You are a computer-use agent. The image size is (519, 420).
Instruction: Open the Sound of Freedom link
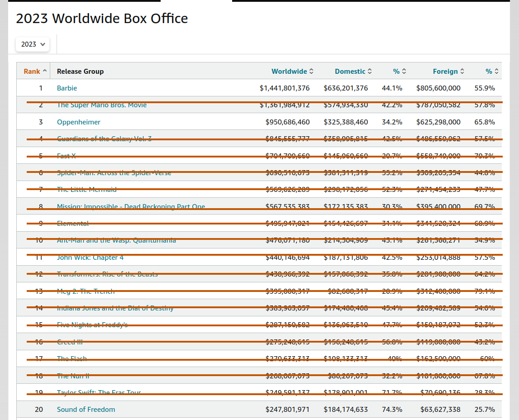[x=86, y=410]
